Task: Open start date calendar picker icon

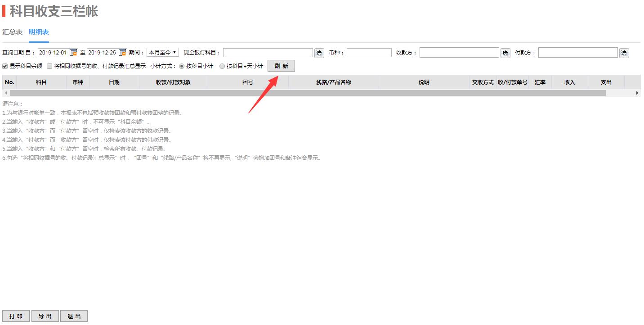Action: click(x=74, y=53)
